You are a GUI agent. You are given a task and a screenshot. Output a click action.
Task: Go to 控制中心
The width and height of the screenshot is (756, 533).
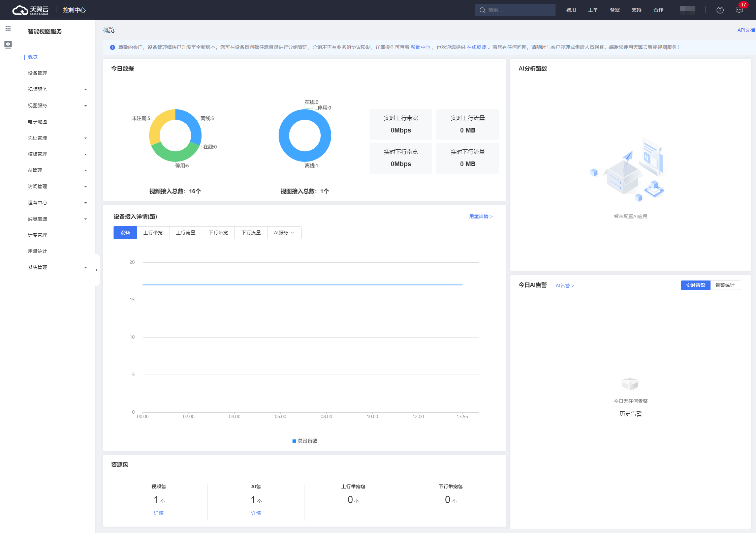pyautogui.click(x=74, y=10)
